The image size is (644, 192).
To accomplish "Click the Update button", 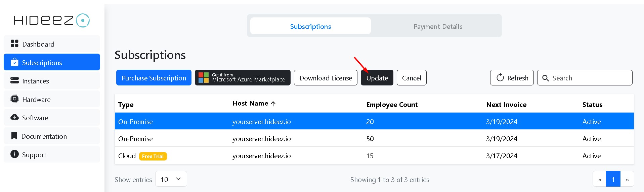I will (x=377, y=78).
